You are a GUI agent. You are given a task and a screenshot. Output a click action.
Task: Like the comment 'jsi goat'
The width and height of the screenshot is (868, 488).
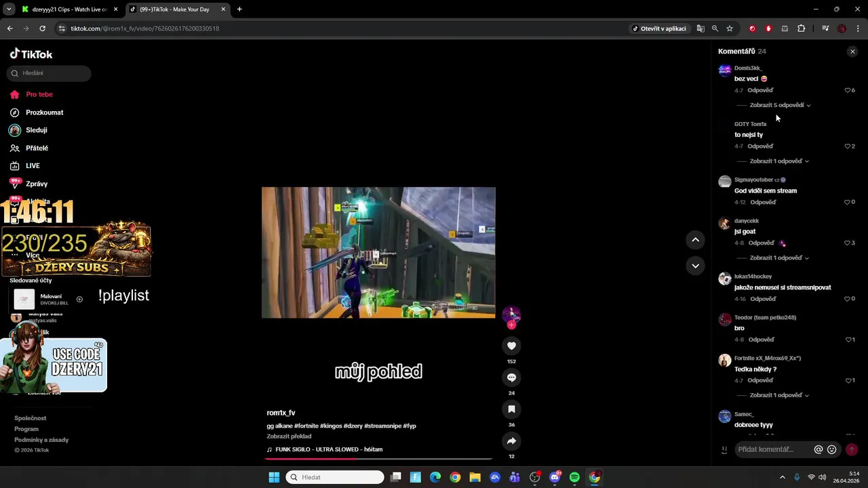point(848,243)
